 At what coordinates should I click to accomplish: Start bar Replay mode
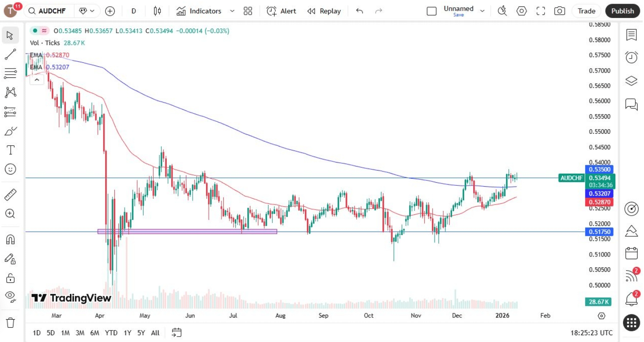(x=324, y=11)
